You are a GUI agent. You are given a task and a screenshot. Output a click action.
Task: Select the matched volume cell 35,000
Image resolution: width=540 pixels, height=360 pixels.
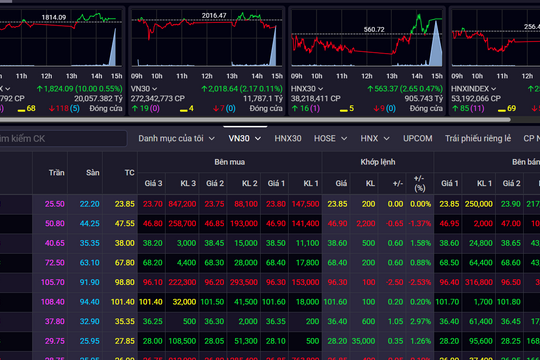point(363,341)
